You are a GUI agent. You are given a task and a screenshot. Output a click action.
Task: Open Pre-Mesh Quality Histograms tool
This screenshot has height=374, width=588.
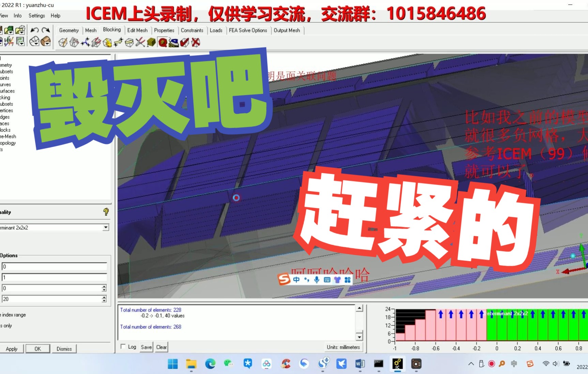click(x=163, y=42)
